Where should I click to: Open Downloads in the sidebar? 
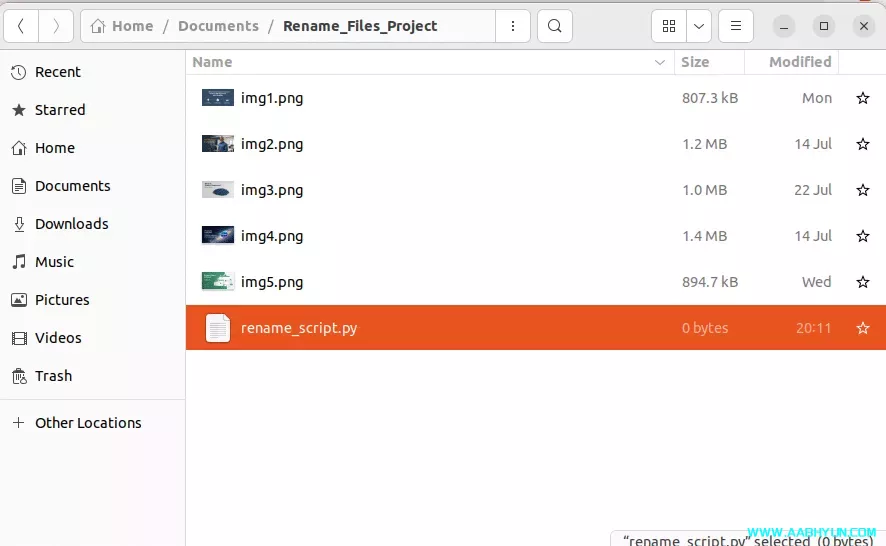[x=71, y=224]
